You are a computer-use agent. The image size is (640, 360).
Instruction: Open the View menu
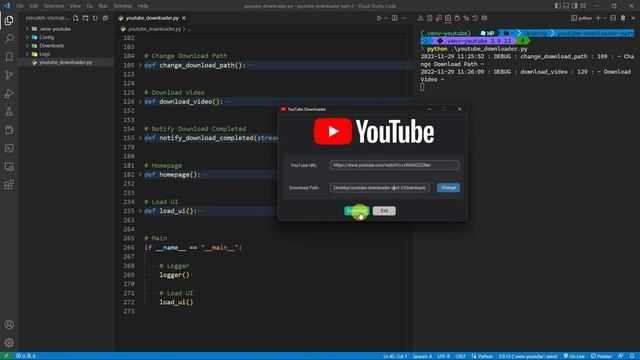point(75,6)
